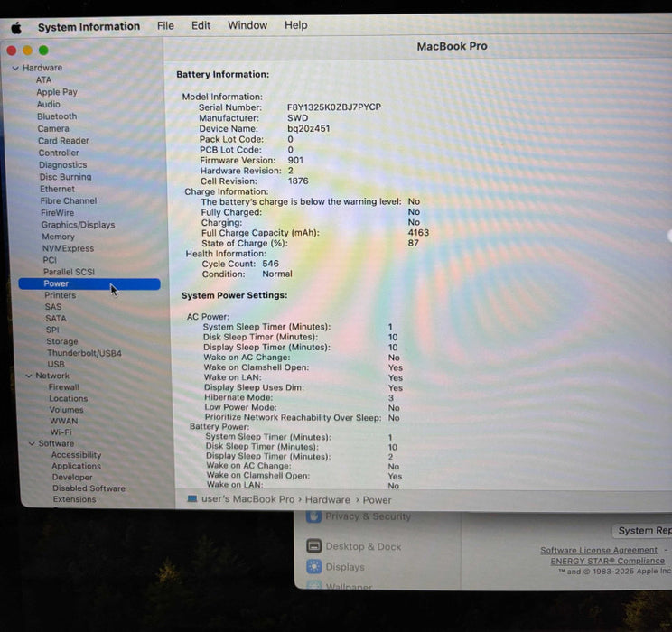Select Audio in the sidebar

[x=49, y=104]
